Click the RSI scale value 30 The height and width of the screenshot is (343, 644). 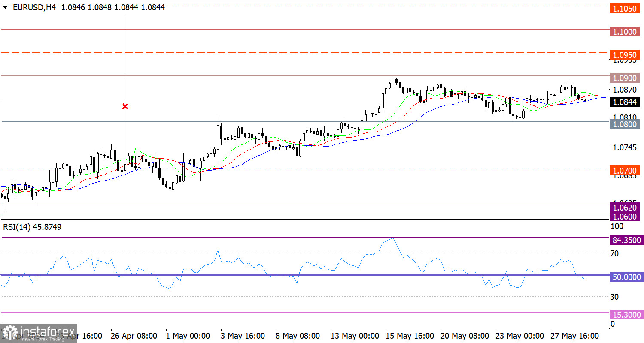pyautogui.click(x=615, y=297)
